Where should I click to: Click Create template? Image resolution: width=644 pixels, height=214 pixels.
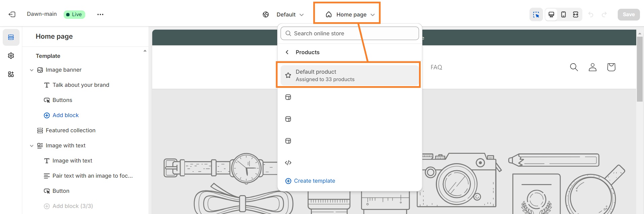click(310, 181)
